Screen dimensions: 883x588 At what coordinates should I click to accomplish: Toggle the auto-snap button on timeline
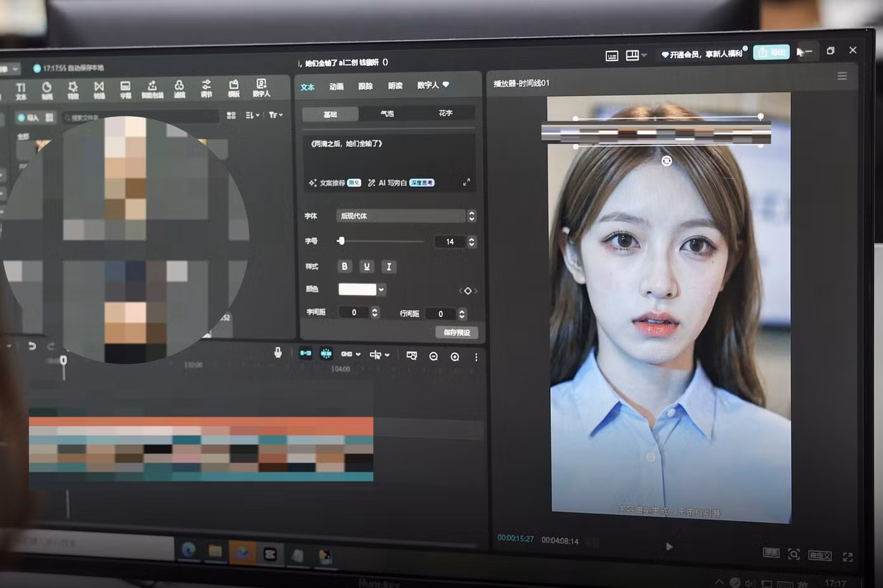click(x=326, y=354)
